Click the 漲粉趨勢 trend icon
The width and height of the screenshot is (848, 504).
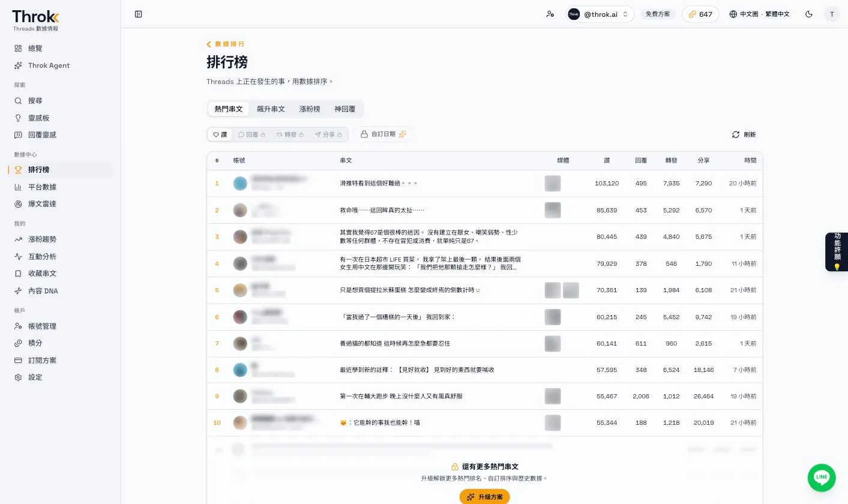[18, 239]
